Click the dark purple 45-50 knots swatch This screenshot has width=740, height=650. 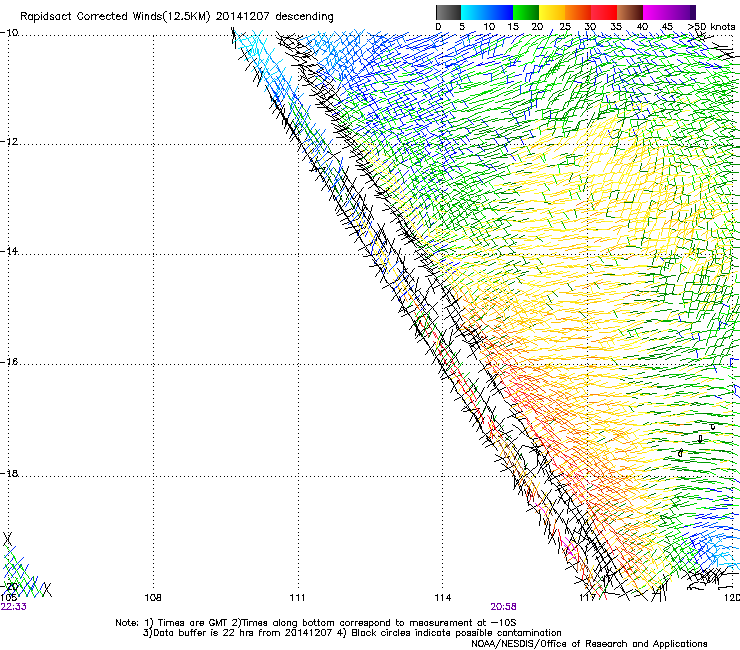pos(682,12)
